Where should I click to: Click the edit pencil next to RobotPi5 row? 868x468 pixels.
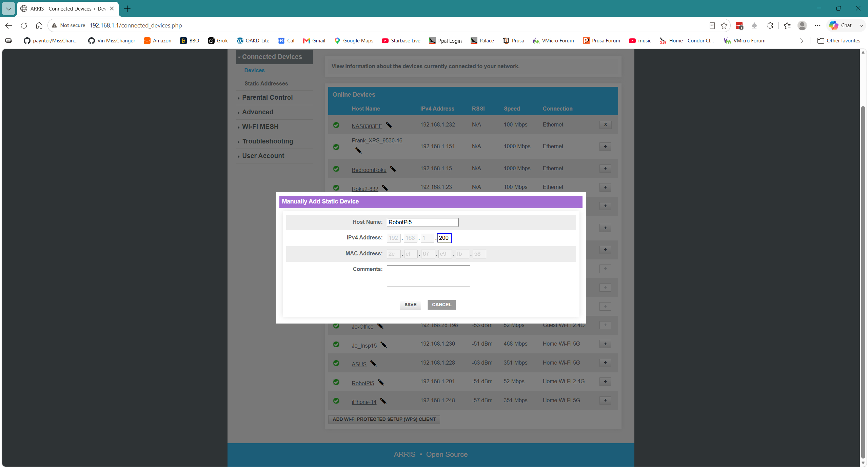(381, 382)
